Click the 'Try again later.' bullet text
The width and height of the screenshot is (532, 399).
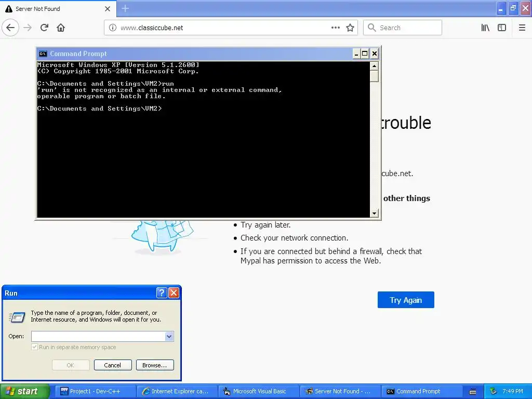[265, 225]
